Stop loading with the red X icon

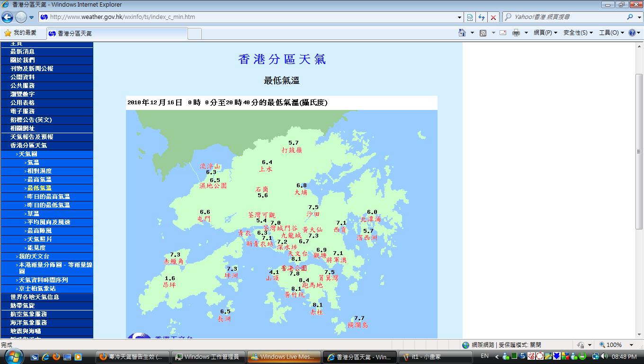coord(493,17)
